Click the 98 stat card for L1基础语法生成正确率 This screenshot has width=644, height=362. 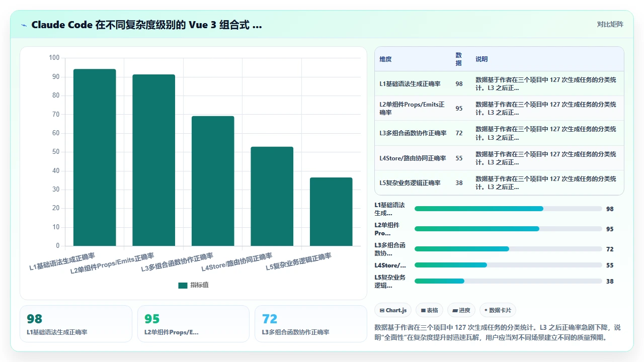[76, 324]
